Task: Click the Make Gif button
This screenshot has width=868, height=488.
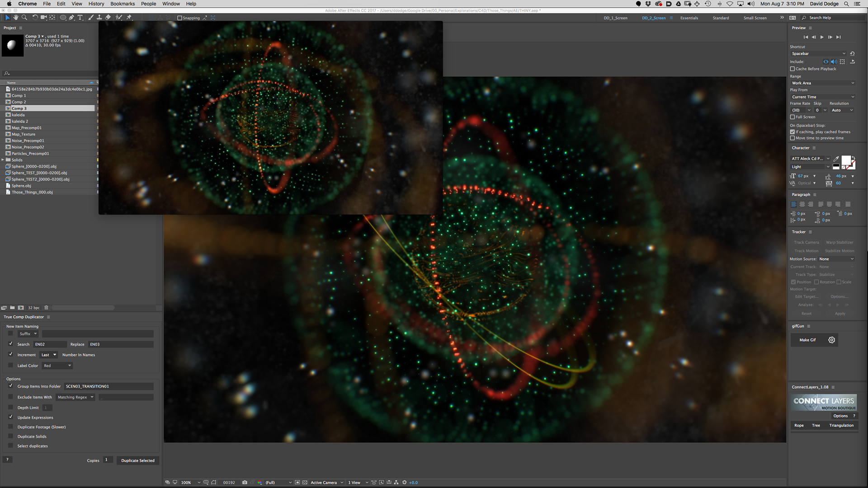Action: [x=807, y=340]
